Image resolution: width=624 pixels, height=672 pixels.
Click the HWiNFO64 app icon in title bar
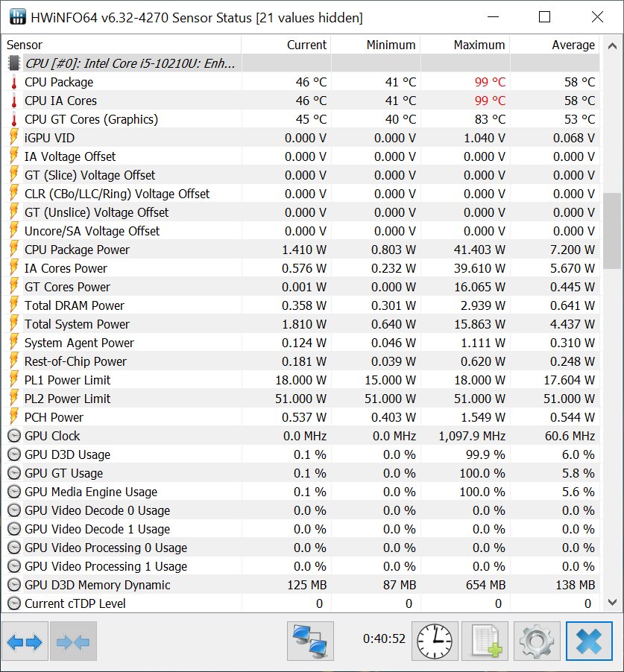tap(17, 17)
